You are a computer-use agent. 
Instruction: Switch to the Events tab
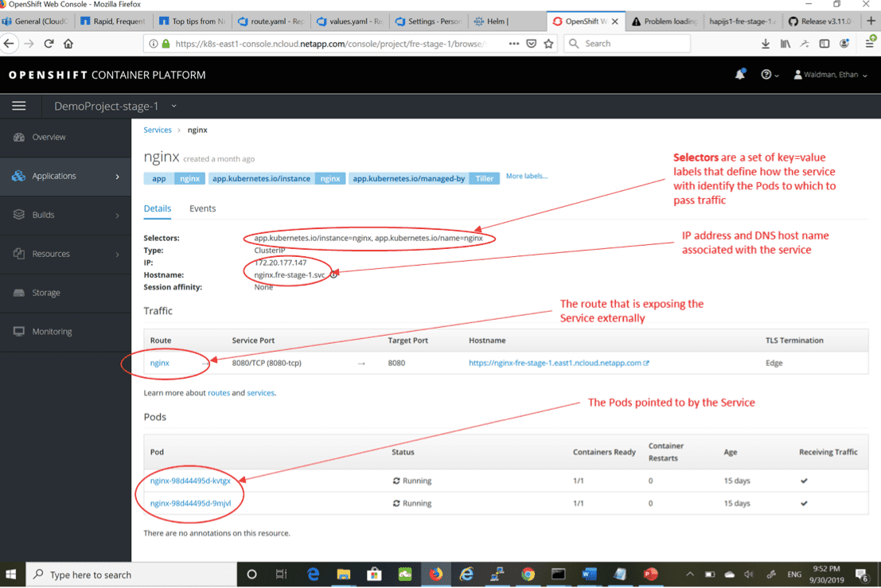click(x=203, y=208)
